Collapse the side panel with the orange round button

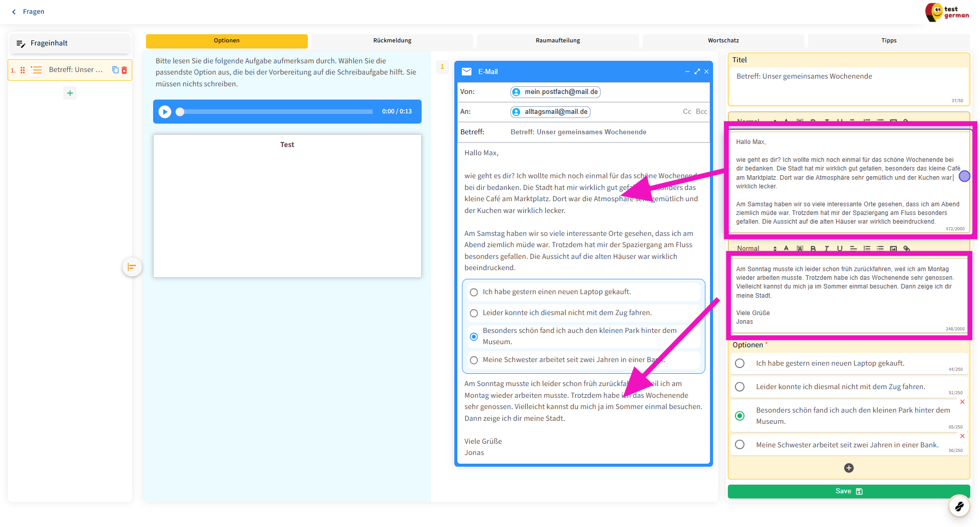tap(132, 267)
